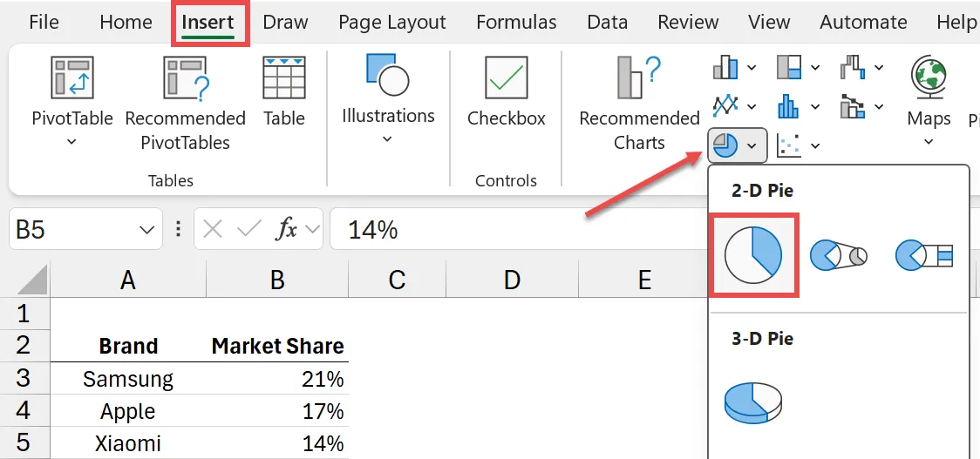980x459 pixels.
Task: Click the Insert Function fx button
Action: point(286,230)
